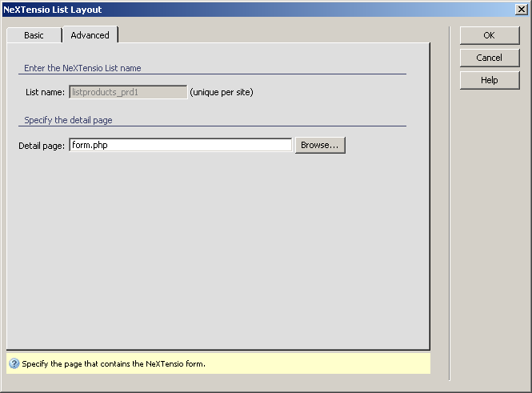Click the disabled List name field

tap(128, 92)
